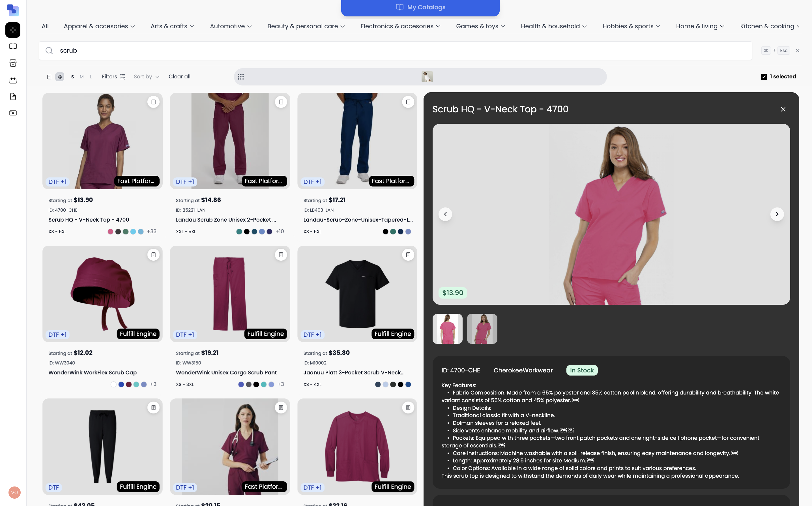Select medium card size M

82,77
